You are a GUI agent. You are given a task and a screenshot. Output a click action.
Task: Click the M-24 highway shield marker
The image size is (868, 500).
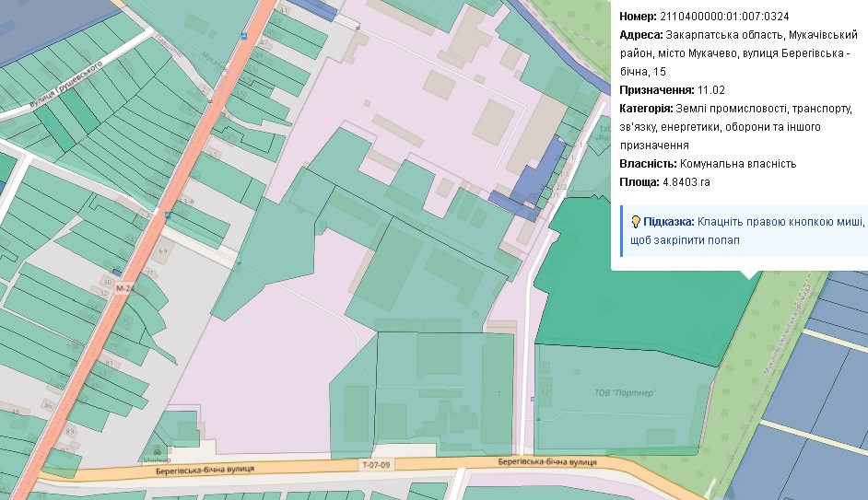[x=124, y=288]
